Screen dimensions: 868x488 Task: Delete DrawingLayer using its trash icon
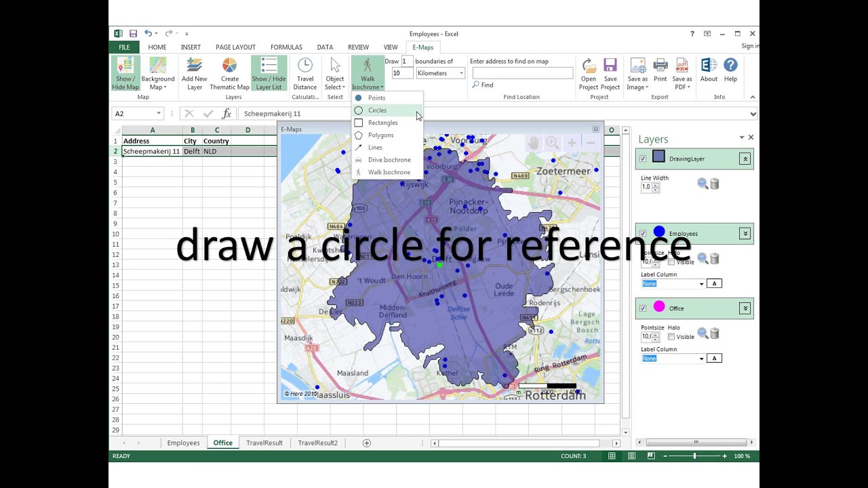coord(714,184)
